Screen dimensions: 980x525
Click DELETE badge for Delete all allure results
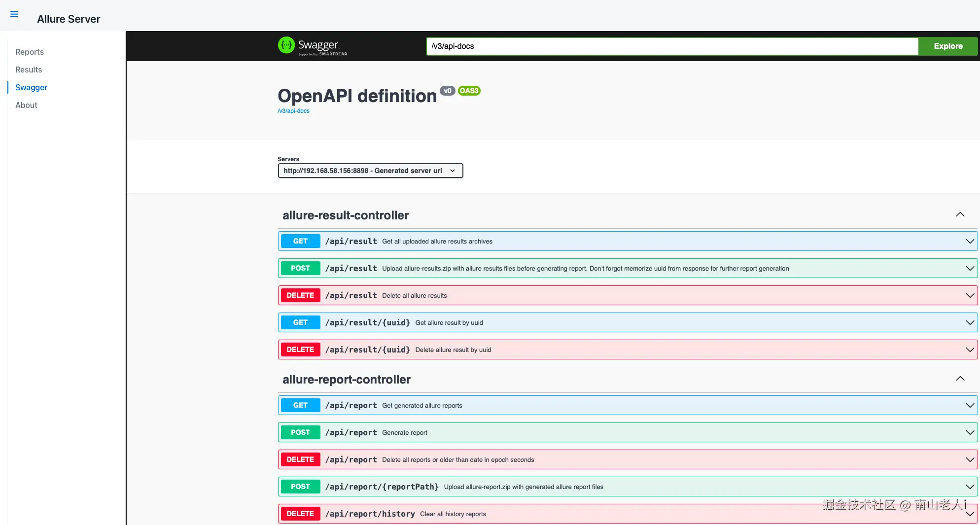click(x=300, y=295)
